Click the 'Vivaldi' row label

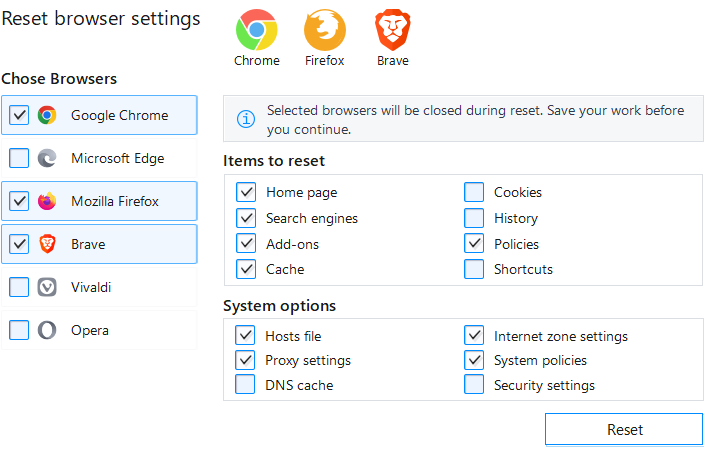(91, 287)
